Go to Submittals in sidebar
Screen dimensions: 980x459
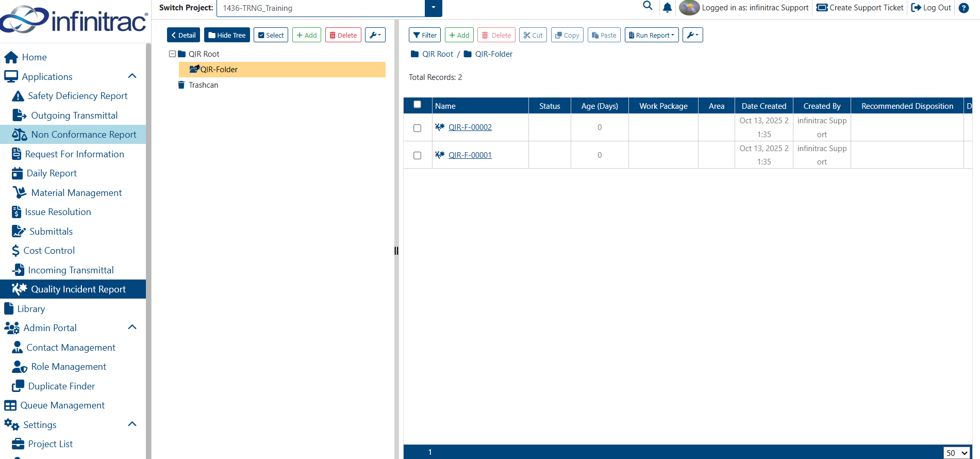(x=51, y=231)
